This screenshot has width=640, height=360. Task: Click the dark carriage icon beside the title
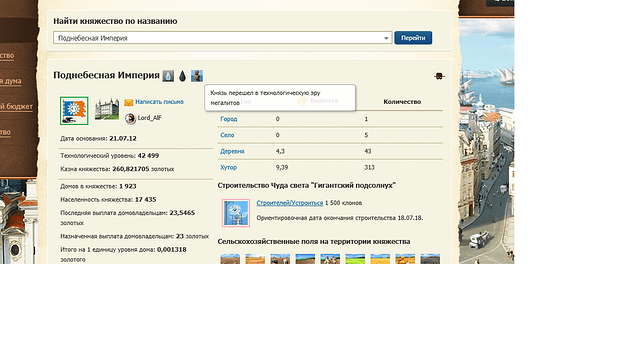point(439,76)
